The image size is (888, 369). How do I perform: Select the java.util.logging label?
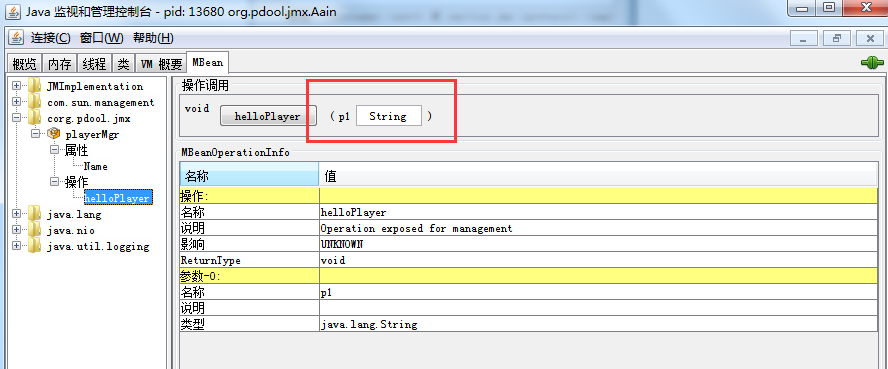tap(98, 247)
